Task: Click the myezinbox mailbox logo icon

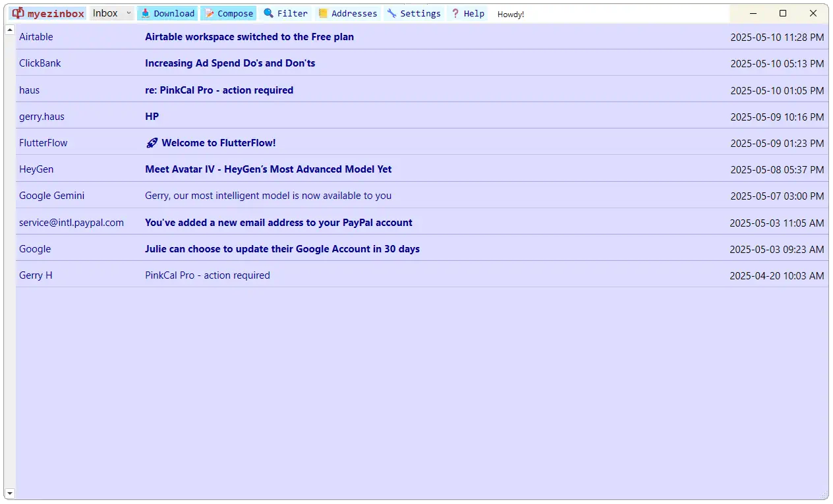Action: coord(18,13)
